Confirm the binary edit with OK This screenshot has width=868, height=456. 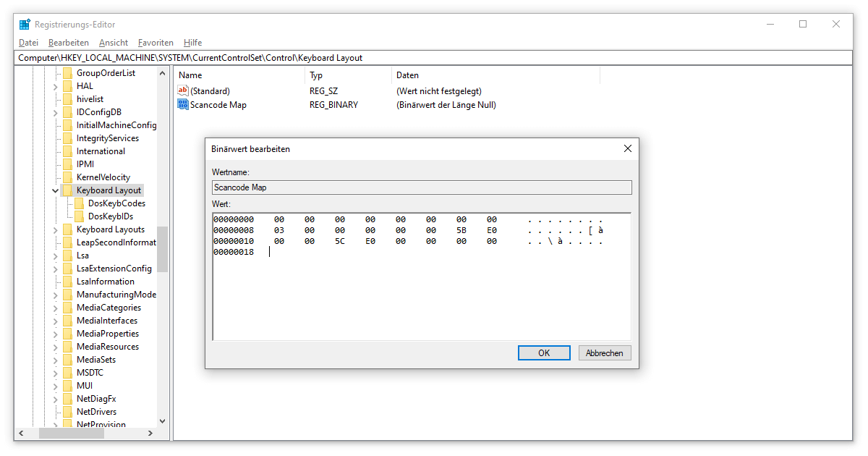point(544,353)
